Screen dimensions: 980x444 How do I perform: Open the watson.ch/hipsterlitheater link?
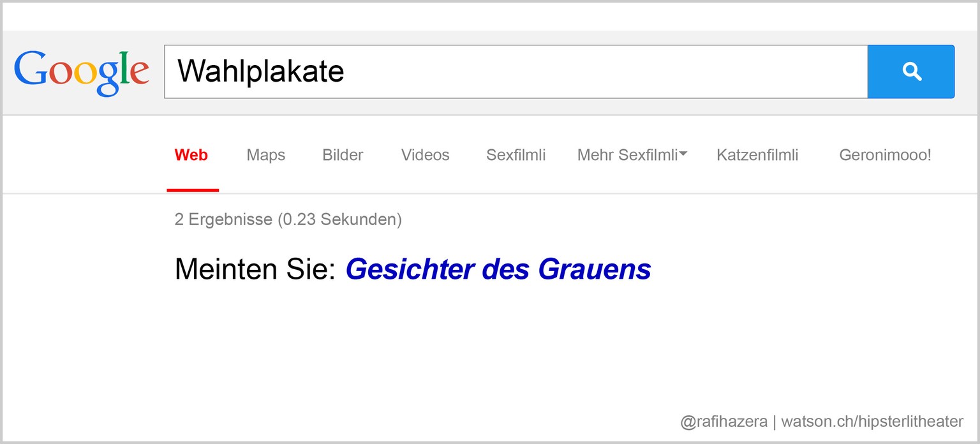(x=872, y=422)
